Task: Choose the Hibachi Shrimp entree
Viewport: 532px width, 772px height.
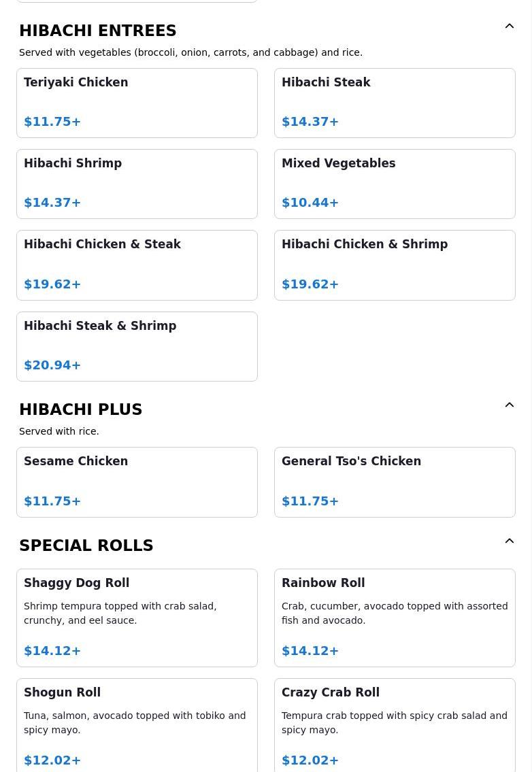Action: click(137, 184)
